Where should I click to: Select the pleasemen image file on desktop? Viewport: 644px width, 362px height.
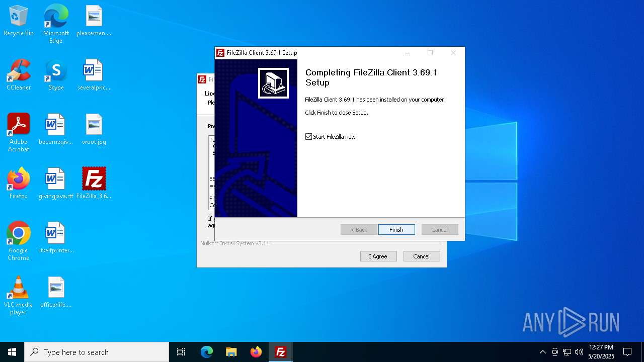click(x=94, y=21)
